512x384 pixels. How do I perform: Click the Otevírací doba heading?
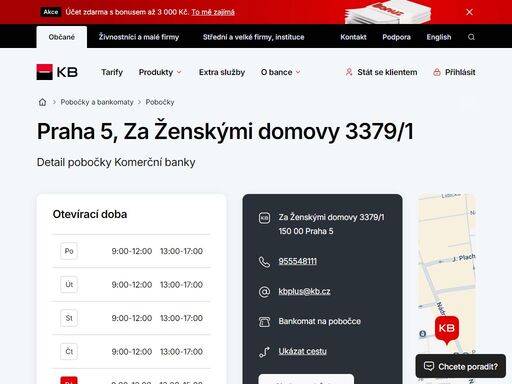point(90,214)
